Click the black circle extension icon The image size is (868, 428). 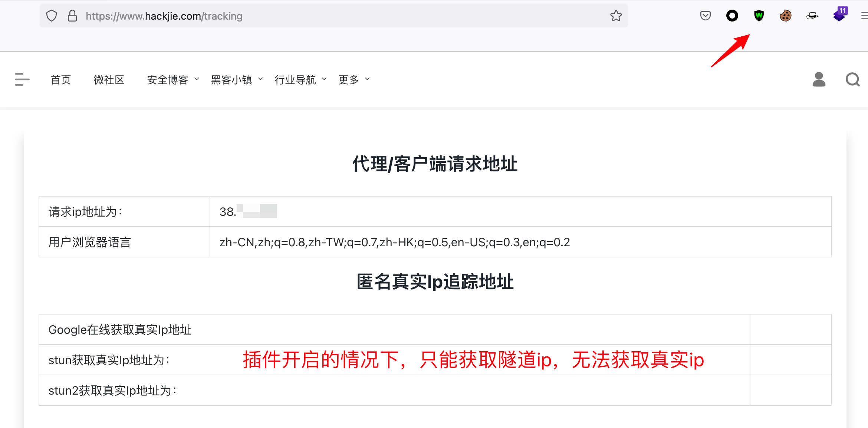(732, 16)
